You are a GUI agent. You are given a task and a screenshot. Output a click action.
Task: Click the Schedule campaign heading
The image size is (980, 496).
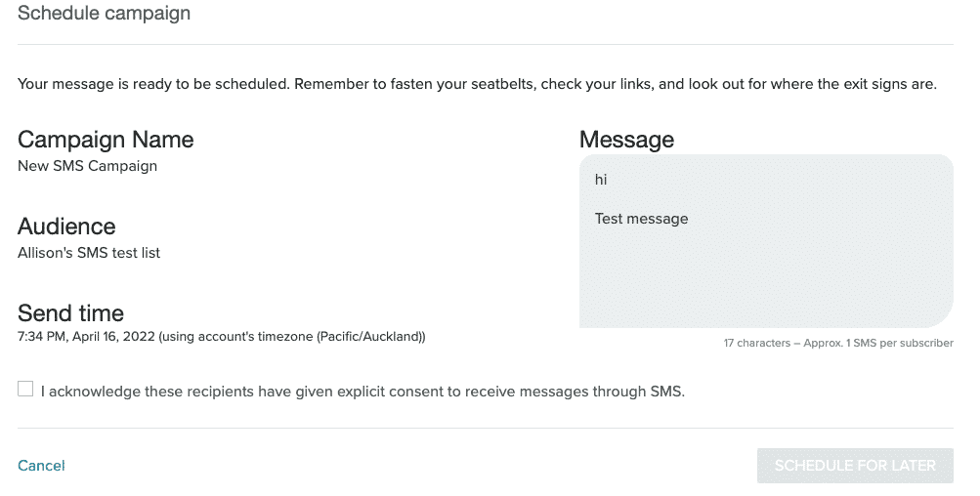click(104, 14)
